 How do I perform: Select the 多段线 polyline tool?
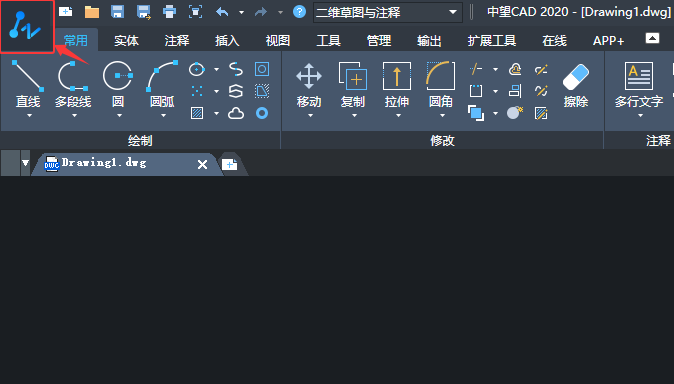(x=73, y=84)
